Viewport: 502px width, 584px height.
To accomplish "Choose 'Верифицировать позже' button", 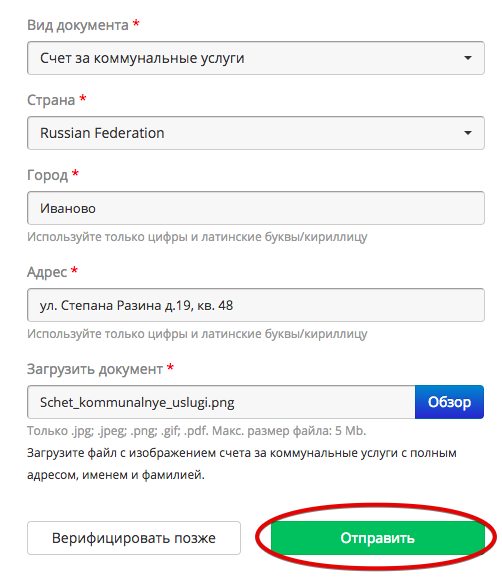I will pyautogui.click(x=134, y=538).
